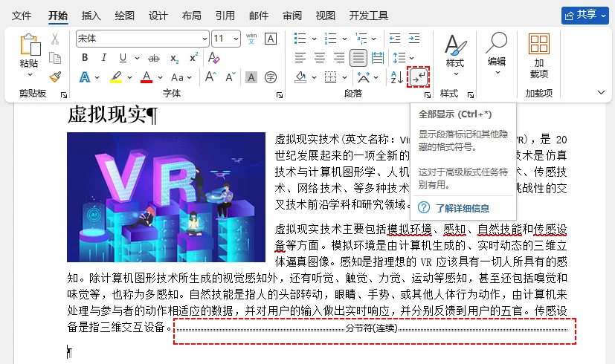
Task: Click the Cut scissors icon
Action: pos(55,39)
